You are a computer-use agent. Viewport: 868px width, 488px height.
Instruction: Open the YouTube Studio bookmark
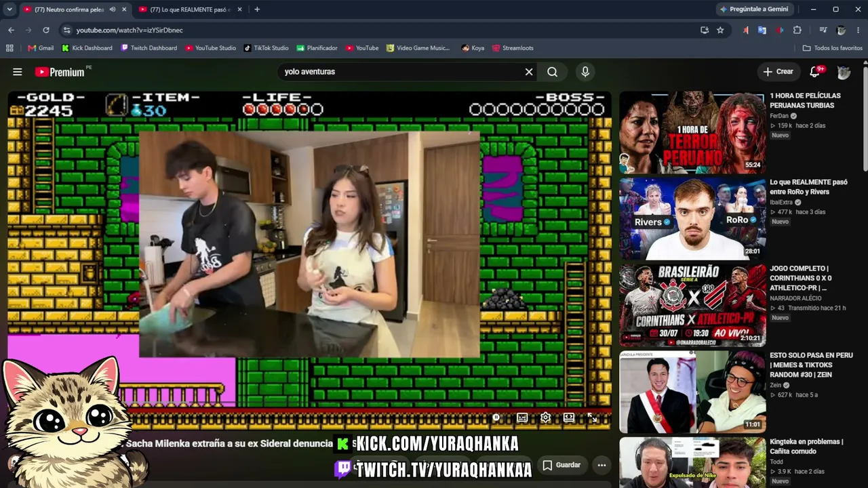pyautogui.click(x=210, y=48)
